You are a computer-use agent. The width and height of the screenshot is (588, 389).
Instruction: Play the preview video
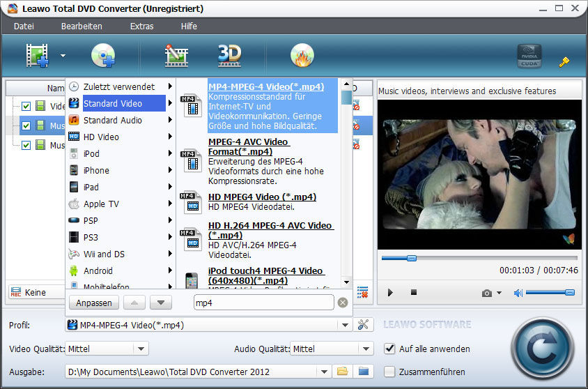point(390,293)
